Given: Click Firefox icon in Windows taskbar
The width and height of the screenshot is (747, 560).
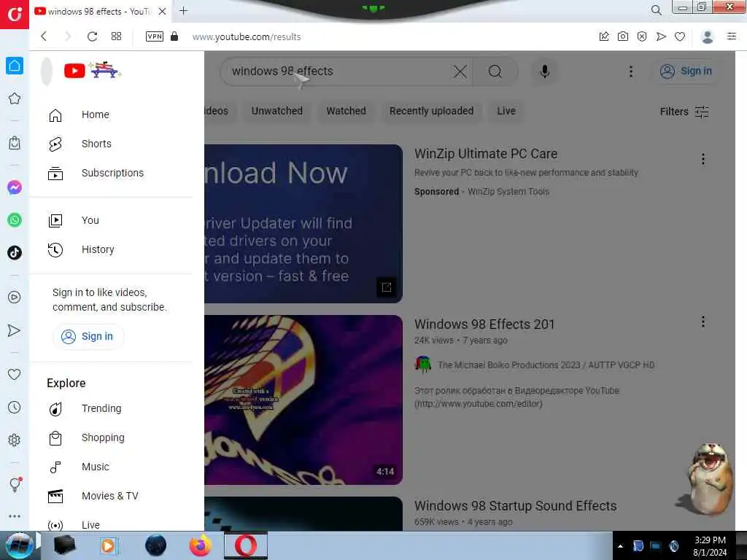Looking at the screenshot, I should pos(201,545).
